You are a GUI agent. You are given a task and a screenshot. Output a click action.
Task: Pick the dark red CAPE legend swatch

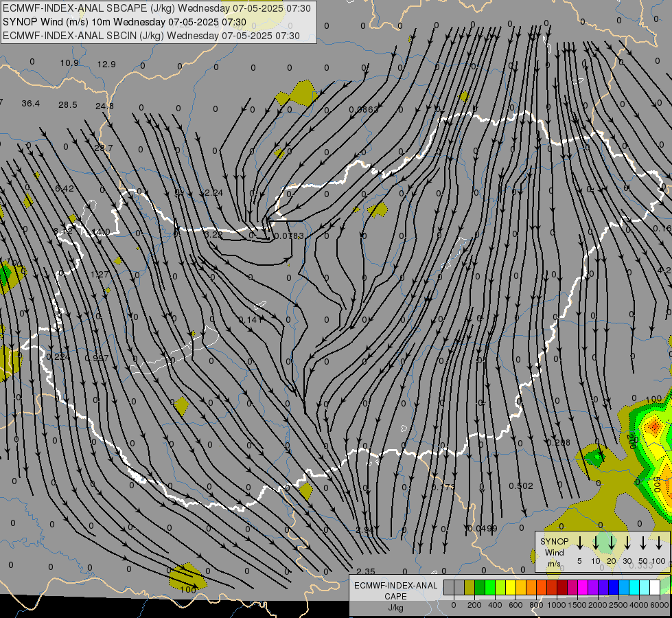(562, 587)
